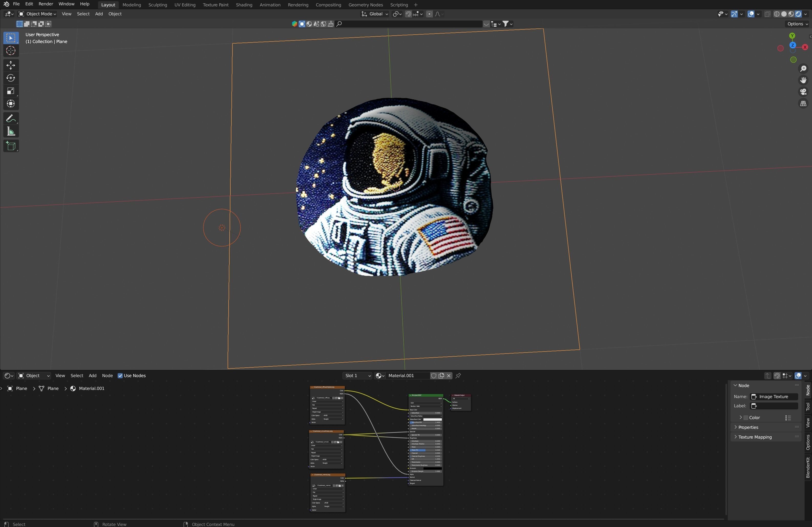
Task: Toggle node editor snapping magnet
Action: [x=777, y=376]
